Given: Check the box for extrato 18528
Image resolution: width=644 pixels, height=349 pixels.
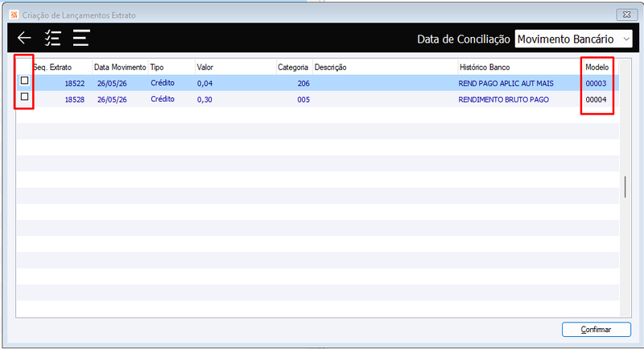Looking at the screenshot, I should coord(25,97).
